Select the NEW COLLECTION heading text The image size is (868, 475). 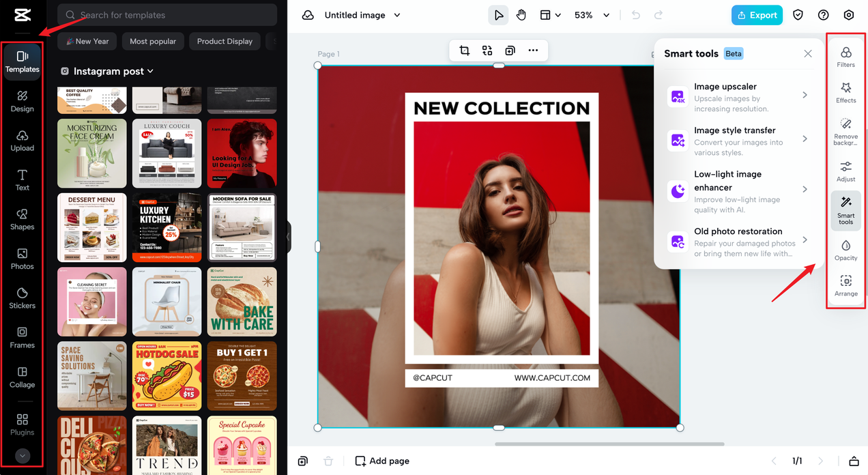[x=502, y=108]
